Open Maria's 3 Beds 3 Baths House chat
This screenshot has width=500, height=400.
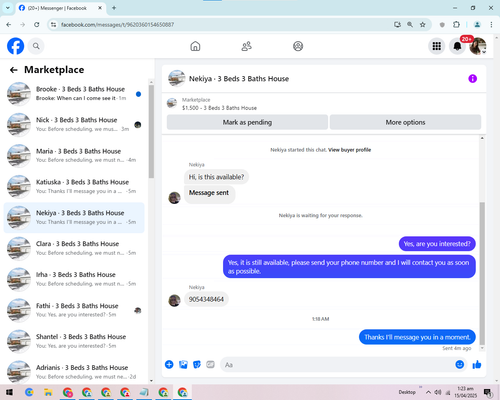(x=74, y=156)
